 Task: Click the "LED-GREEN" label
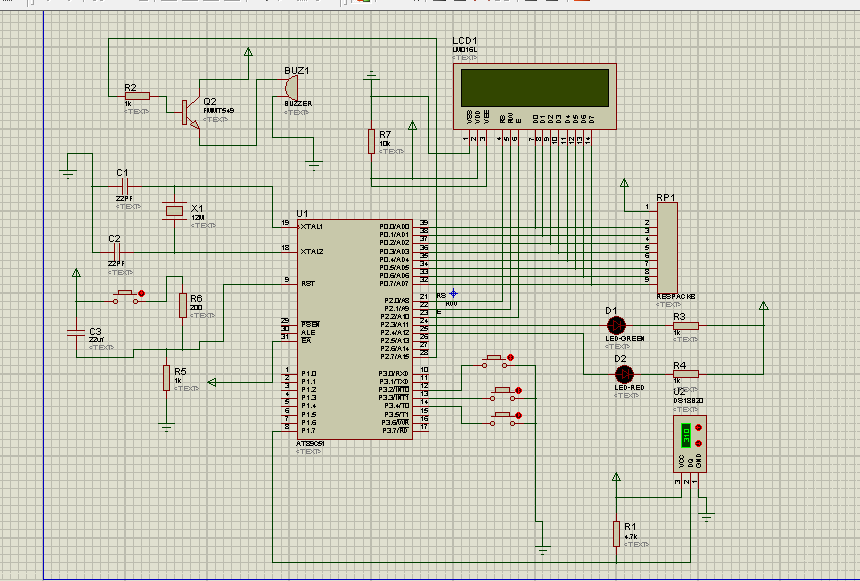pos(625,339)
